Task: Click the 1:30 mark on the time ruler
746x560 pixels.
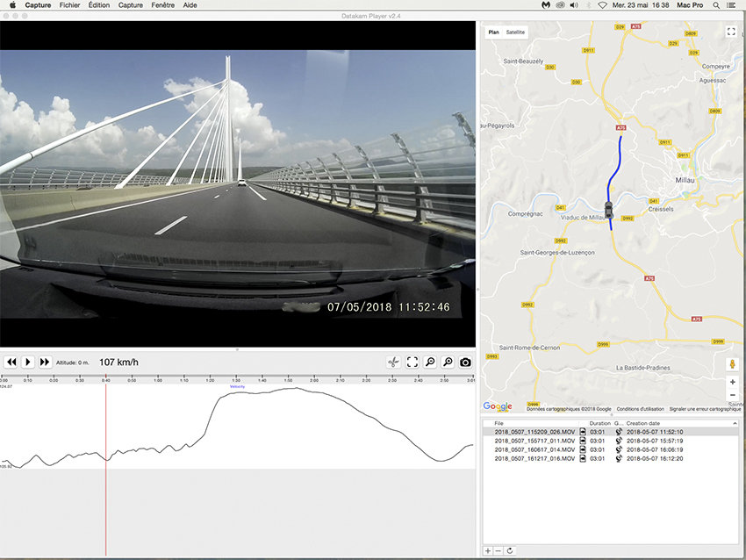Action: 236,380
